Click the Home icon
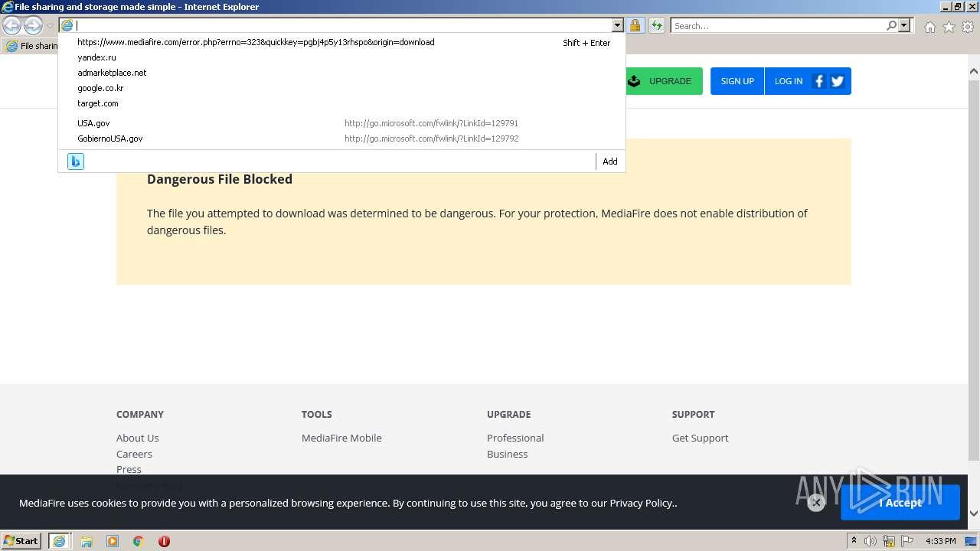 click(x=929, y=27)
